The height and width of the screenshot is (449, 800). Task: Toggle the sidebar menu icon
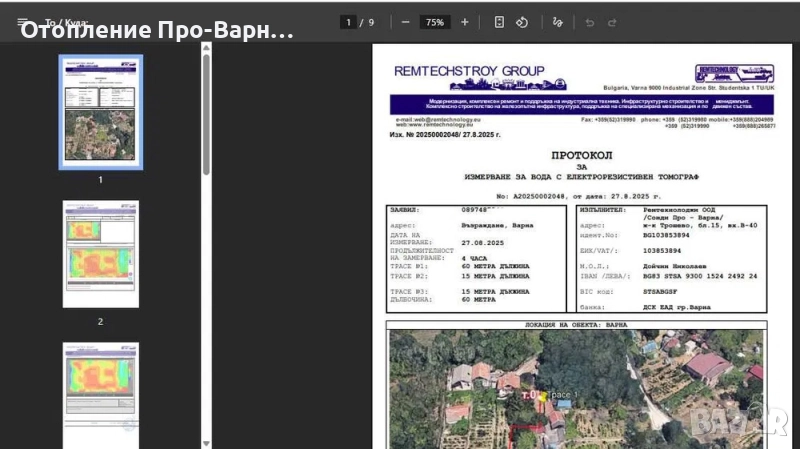22,22
